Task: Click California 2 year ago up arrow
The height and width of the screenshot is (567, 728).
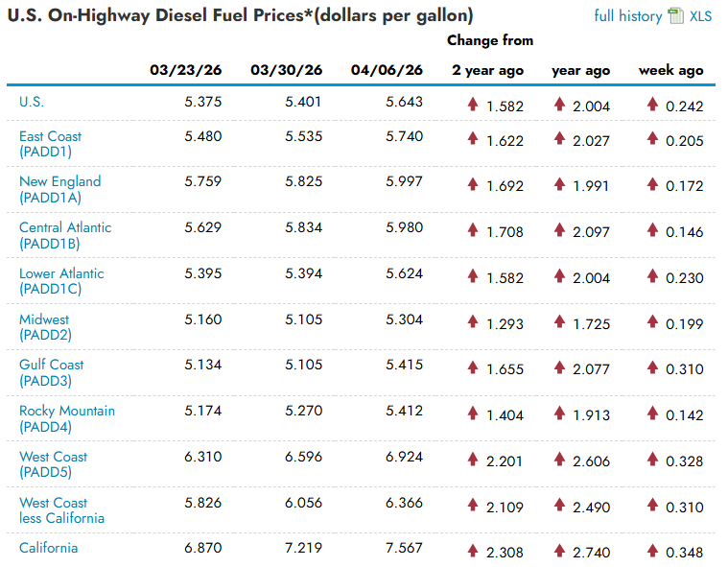Action: tap(473, 551)
